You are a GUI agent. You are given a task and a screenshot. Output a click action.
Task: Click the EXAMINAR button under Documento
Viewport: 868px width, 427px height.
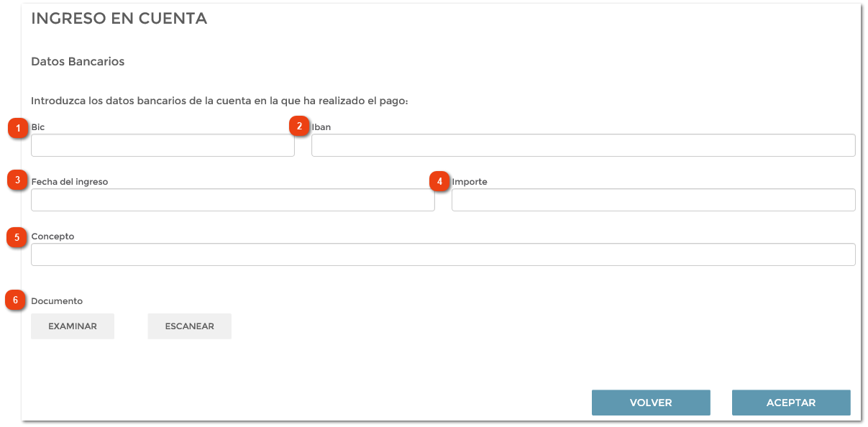(72, 326)
